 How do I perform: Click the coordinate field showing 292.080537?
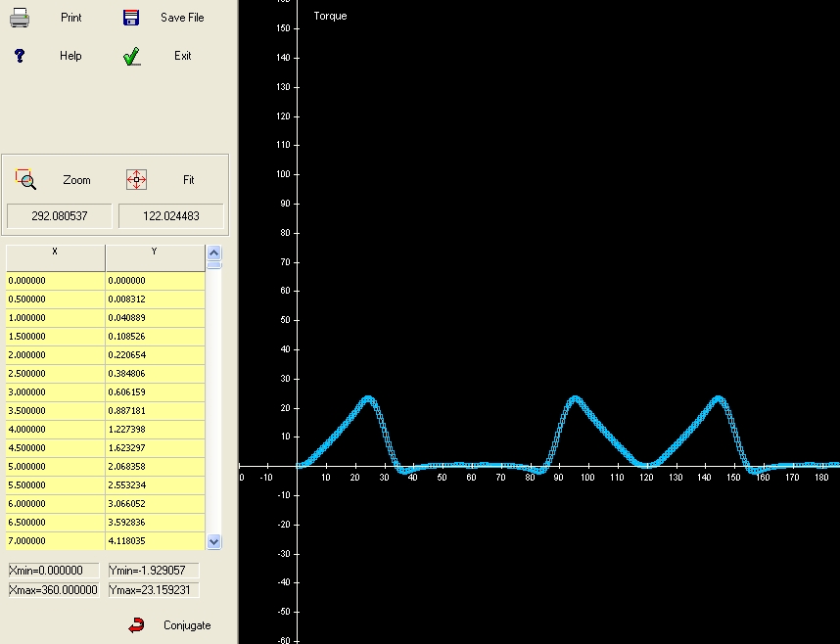tap(60, 216)
